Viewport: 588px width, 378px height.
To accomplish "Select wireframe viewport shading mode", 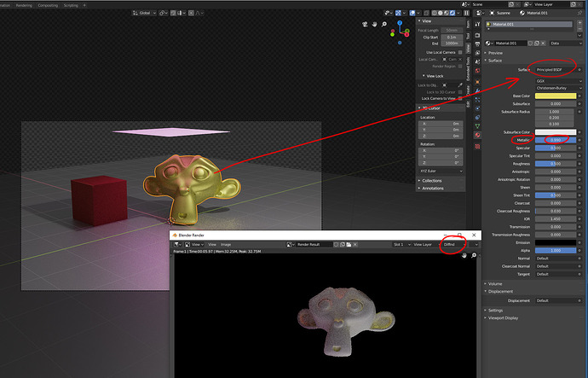I will tap(435, 13).
